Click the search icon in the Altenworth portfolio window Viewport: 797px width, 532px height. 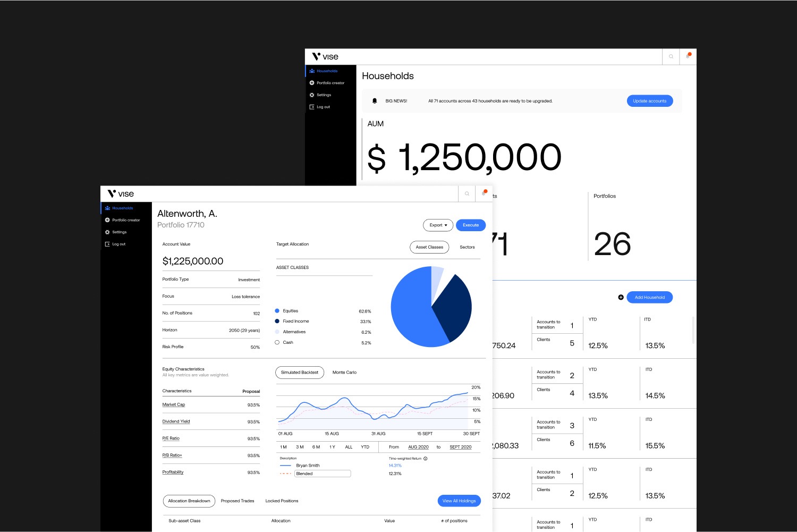[467, 194]
